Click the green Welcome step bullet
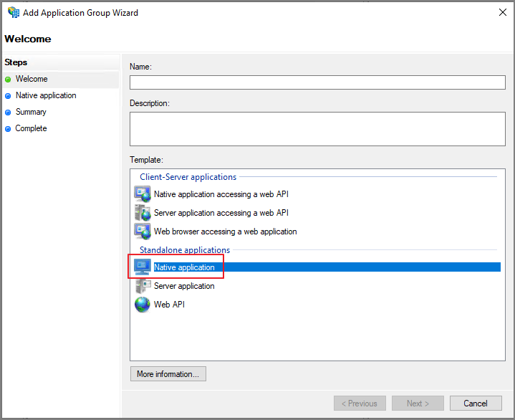515x420 pixels. pos(8,80)
